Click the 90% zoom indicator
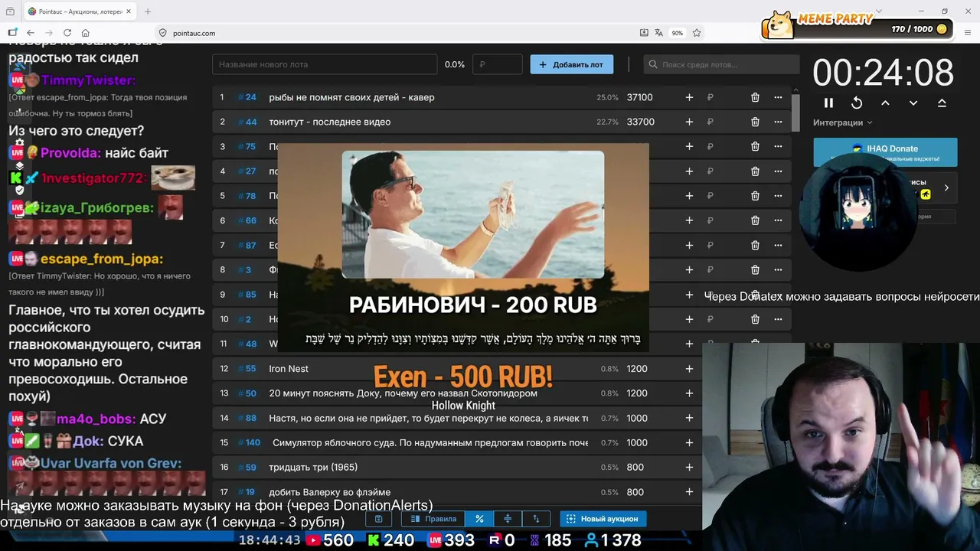The width and height of the screenshot is (980, 551). coord(678,33)
